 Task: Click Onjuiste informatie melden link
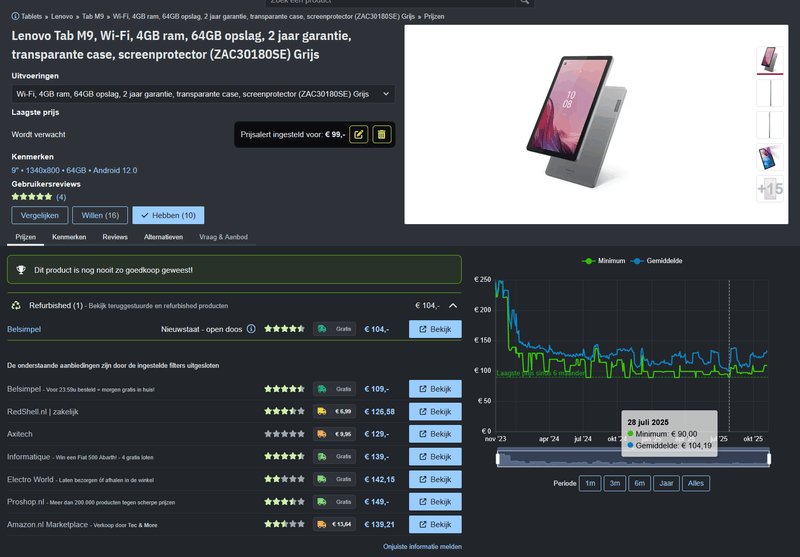click(422, 546)
